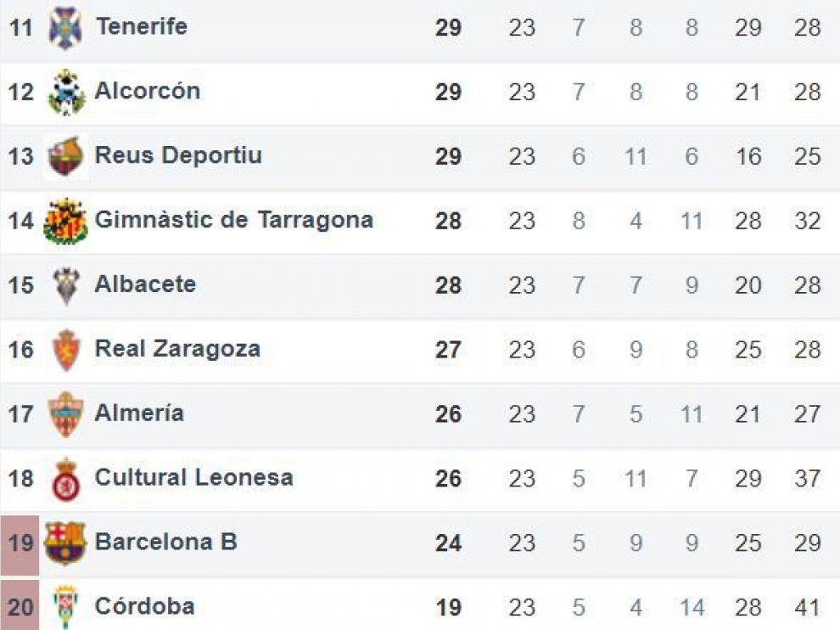The width and height of the screenshot is (840, 630).
Task: Click the Barcelona B club crest
Action: (x=65, y=543)
